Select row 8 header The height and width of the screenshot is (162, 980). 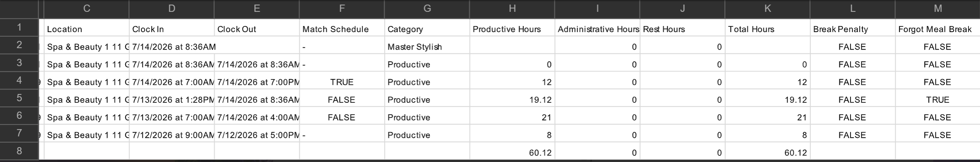(19, 151)
